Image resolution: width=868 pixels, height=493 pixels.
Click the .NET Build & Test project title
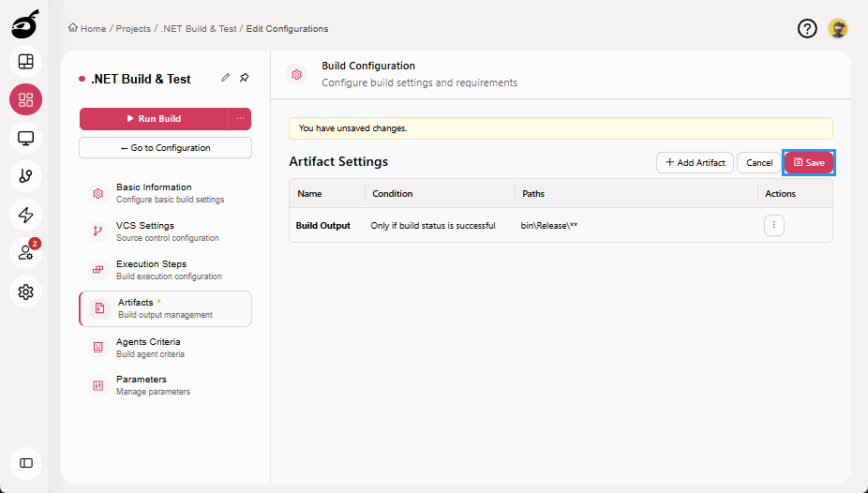[x=141, y=79]
